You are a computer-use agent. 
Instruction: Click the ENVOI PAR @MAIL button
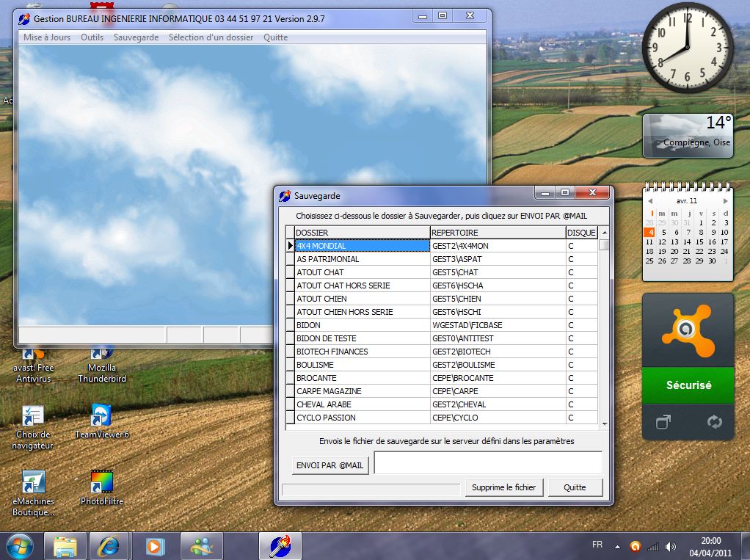tap(330, 465)
